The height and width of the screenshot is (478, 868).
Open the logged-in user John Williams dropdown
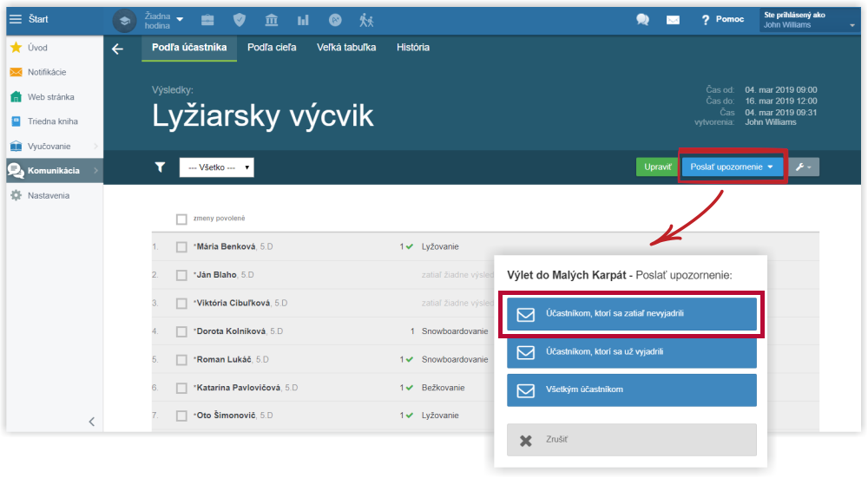point(809,20)
